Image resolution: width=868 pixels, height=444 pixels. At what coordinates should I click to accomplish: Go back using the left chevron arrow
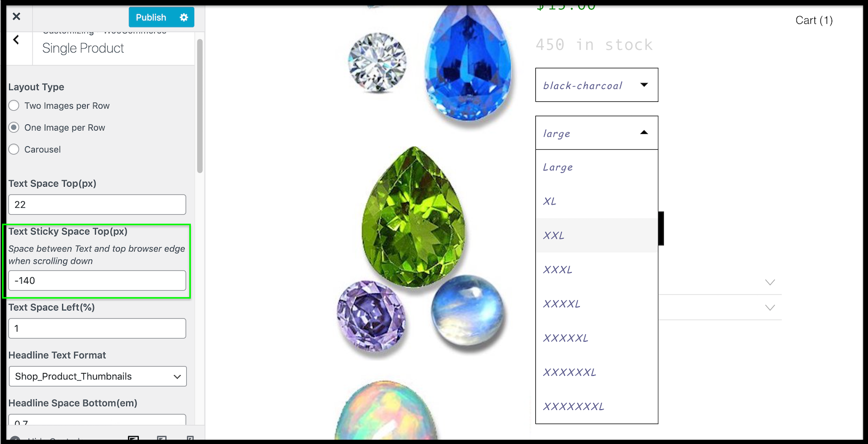(x=16, y=40)
